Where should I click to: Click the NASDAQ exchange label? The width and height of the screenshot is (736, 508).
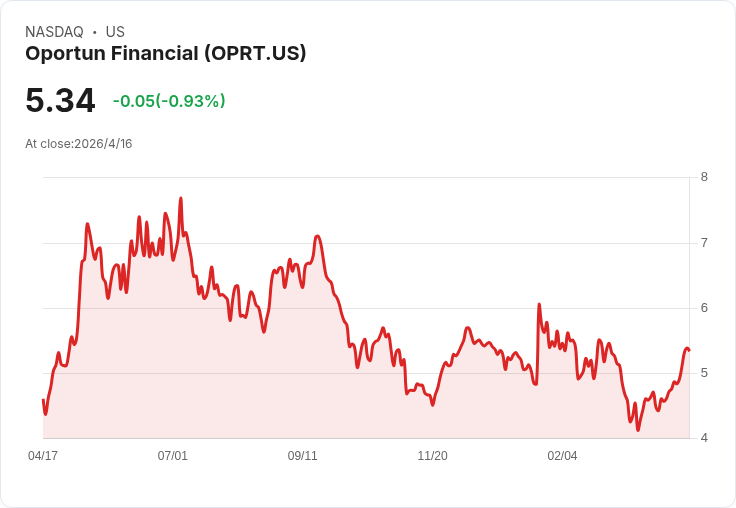[x=54, y=32]
